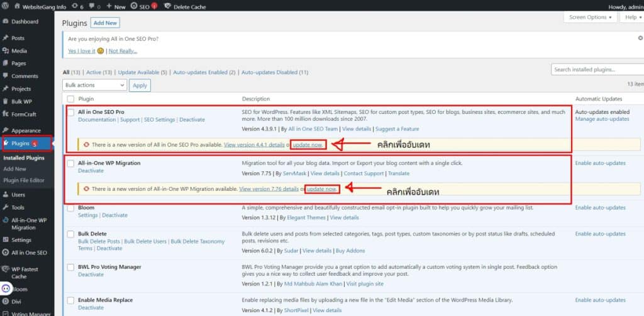Expand the Help panel
The height and width of the screenshot is (316, 644).
[x=633, y=17]
